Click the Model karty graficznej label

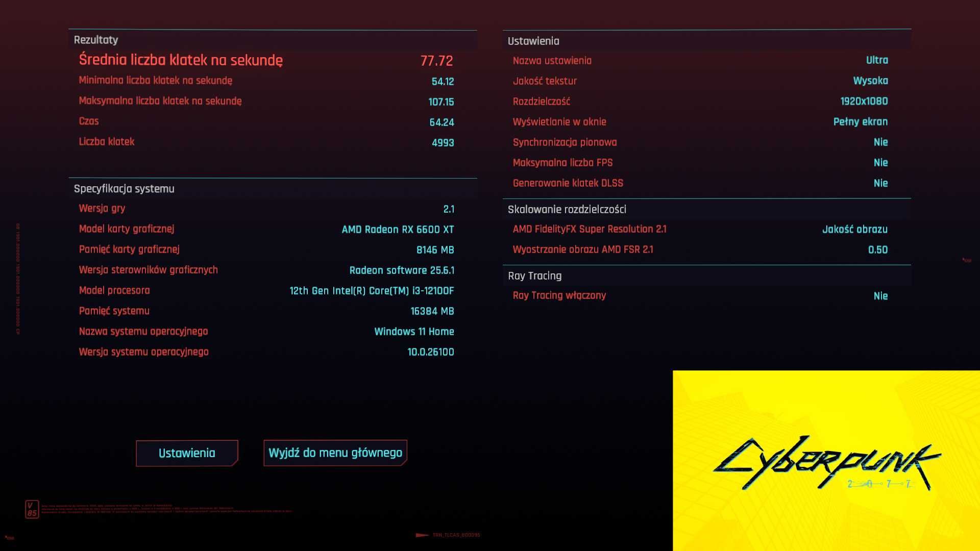[x=127, y=229]
